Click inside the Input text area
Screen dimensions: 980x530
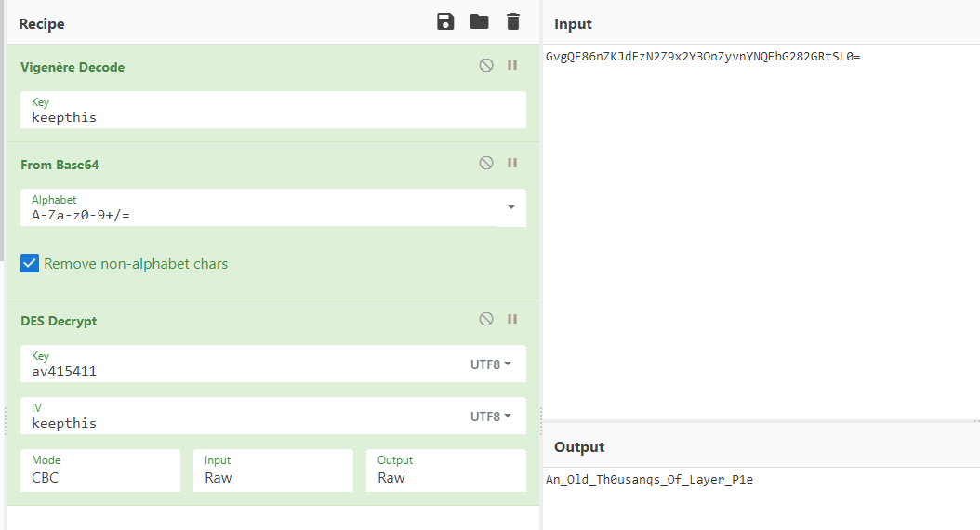[x=761, y=232]
